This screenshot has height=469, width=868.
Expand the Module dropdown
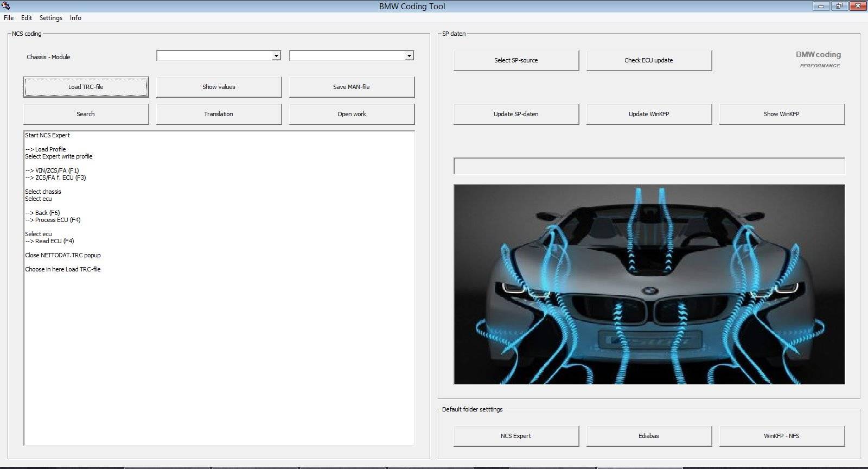point(409,55)
